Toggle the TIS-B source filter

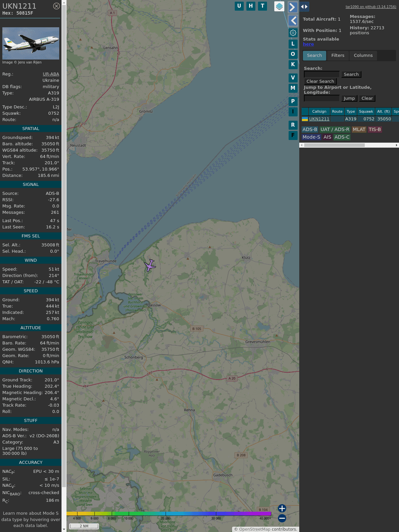[x=375, y=130]
